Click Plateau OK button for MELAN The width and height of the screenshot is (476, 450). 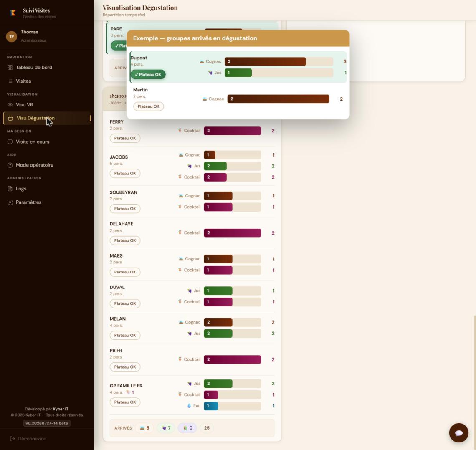pyautogui.click(x=125, y=335)
